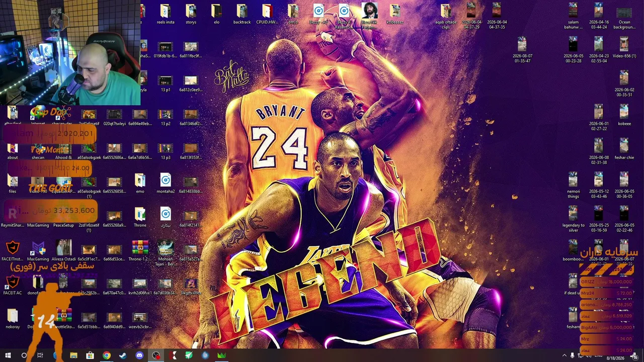Select the 'legendary to silver' video file
Image resolution: width=644 pixels, height=362 pixels.
tap(573, 220)
